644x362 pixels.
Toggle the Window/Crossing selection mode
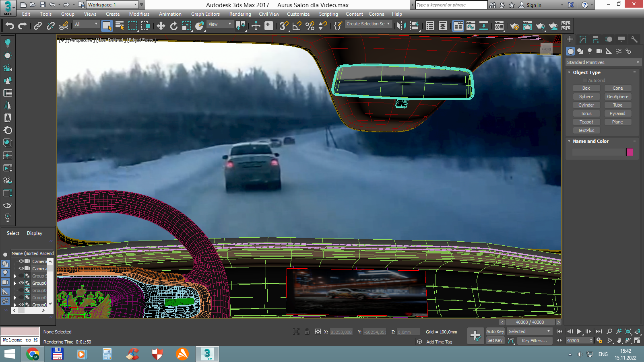click(146, 26)
